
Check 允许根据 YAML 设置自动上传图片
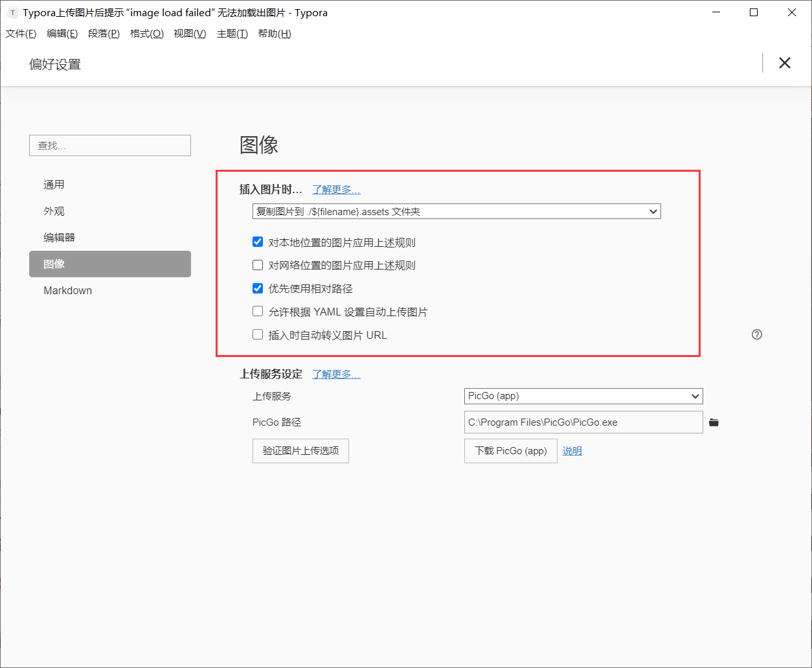pos(258,311)
